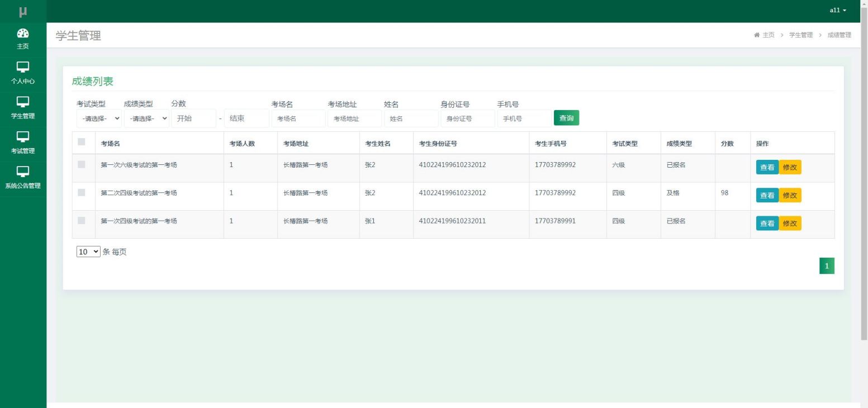Focus the 考场名 filter input
Viewport: 868px width, 408px height.
(x=298, y=118)
